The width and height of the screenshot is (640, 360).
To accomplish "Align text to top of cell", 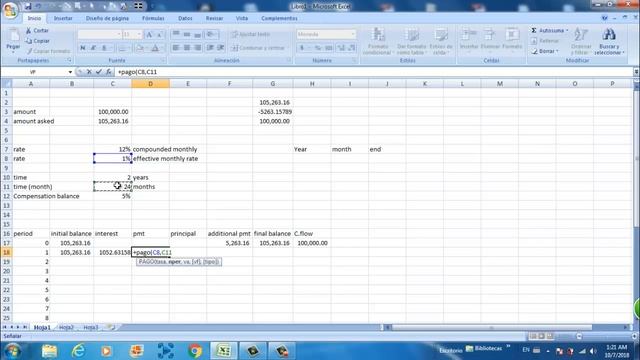I will point(176,34).
